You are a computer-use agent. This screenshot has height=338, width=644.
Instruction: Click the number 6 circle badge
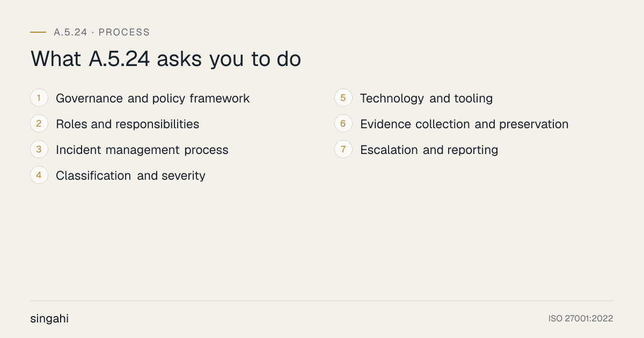[343, 124]
